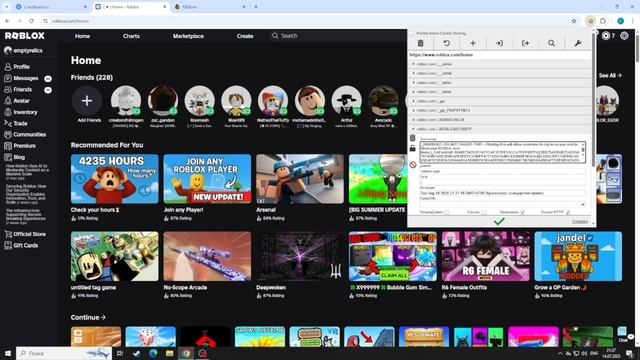Image resolution: width=640 pixels, height=360 pixels.
Task: Collapse the ROBLOSECURITY cookie row
Action: click(500, 129)
